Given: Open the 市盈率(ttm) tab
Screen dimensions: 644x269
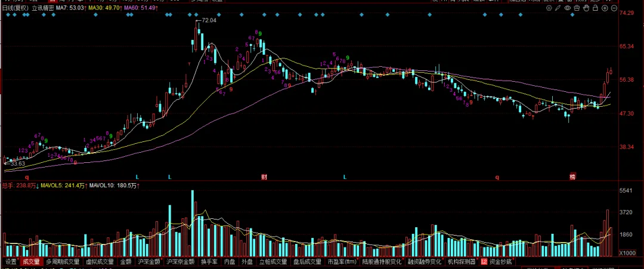Looking at the screenshot, I should pos(342,262).
